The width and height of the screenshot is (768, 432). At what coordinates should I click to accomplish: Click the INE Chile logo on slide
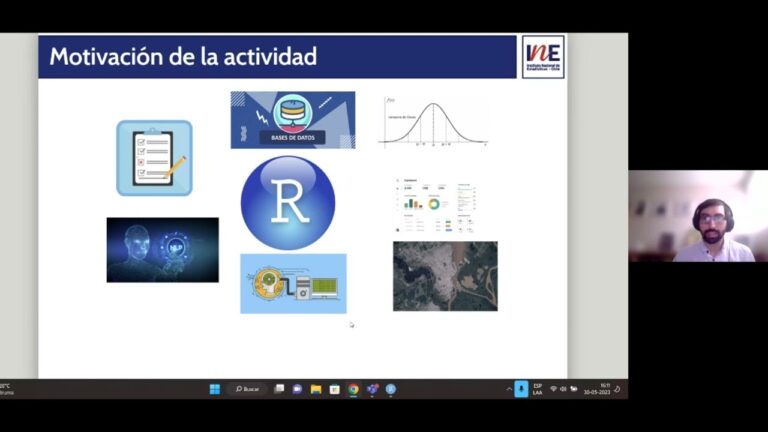point(543,57)
